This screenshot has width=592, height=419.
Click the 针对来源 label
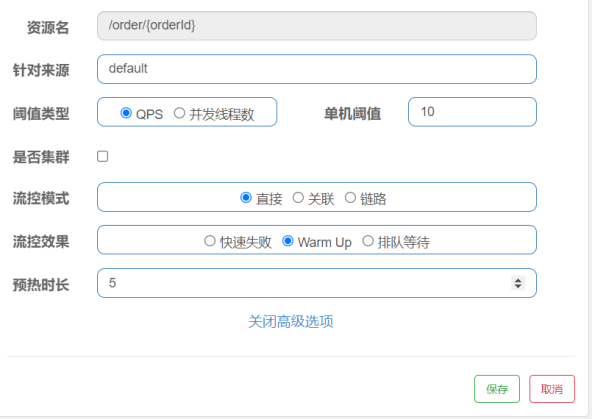tap(41, 70)
